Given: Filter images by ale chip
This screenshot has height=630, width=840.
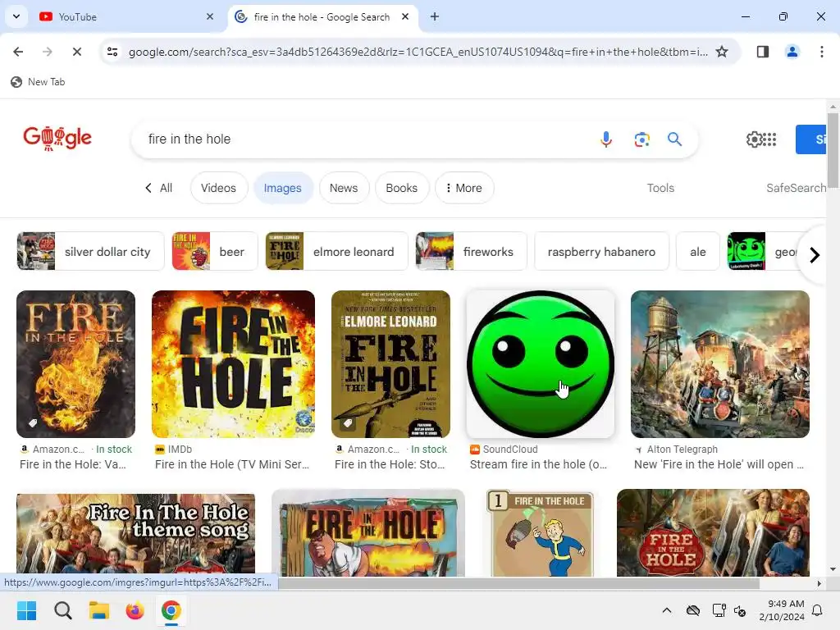Looking at the screenshot, I should [x=697, y=251].
